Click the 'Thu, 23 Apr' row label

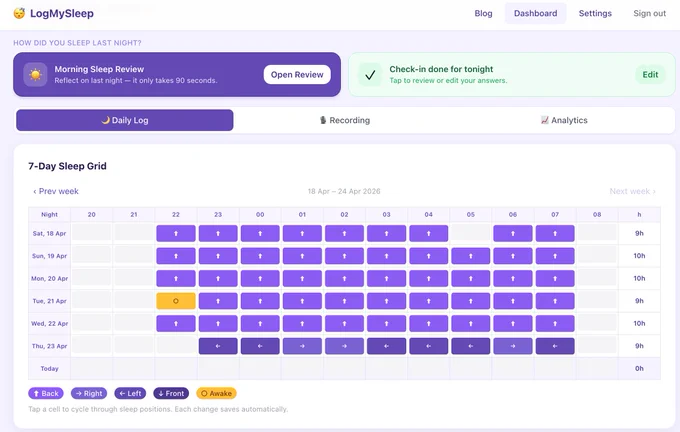pyautogui.click(x=49, y=346)
